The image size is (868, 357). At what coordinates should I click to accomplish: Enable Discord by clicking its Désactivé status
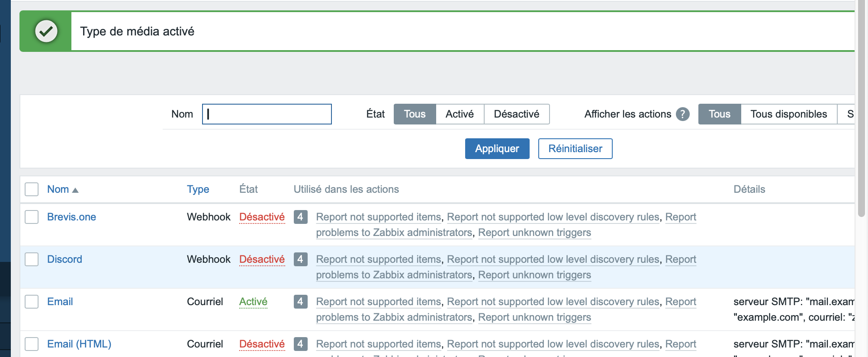coord(262,259)
